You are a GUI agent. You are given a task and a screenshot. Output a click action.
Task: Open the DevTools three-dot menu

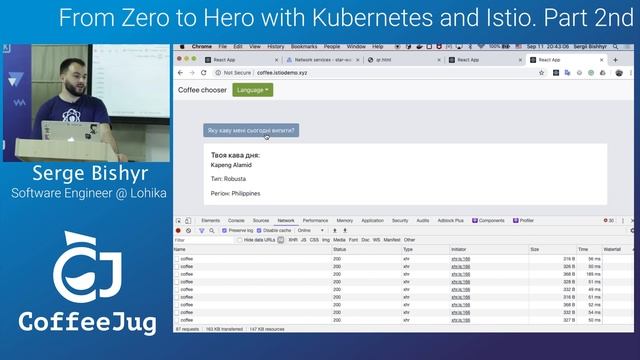tap(623, 220)
